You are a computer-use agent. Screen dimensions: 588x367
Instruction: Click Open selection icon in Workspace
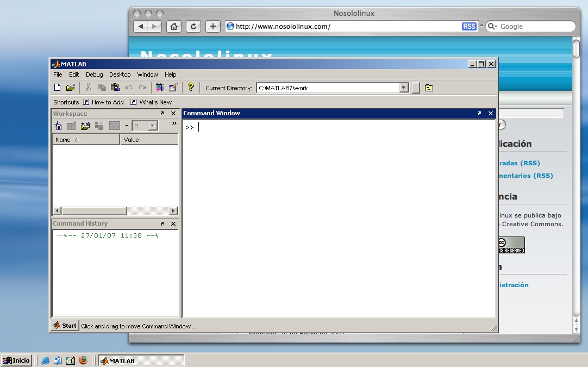coord(71,126)
